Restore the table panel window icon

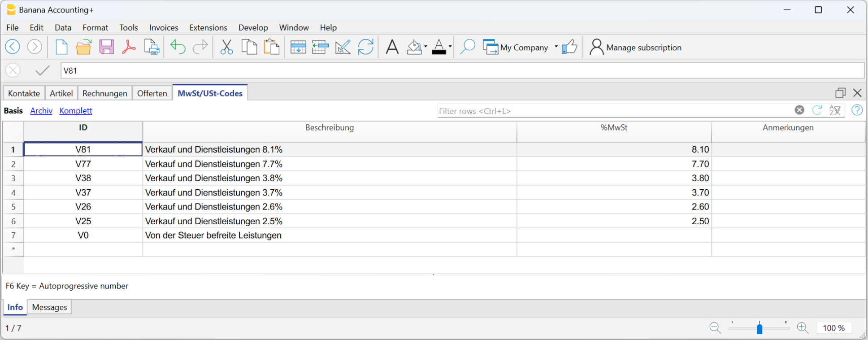[841, 93]
